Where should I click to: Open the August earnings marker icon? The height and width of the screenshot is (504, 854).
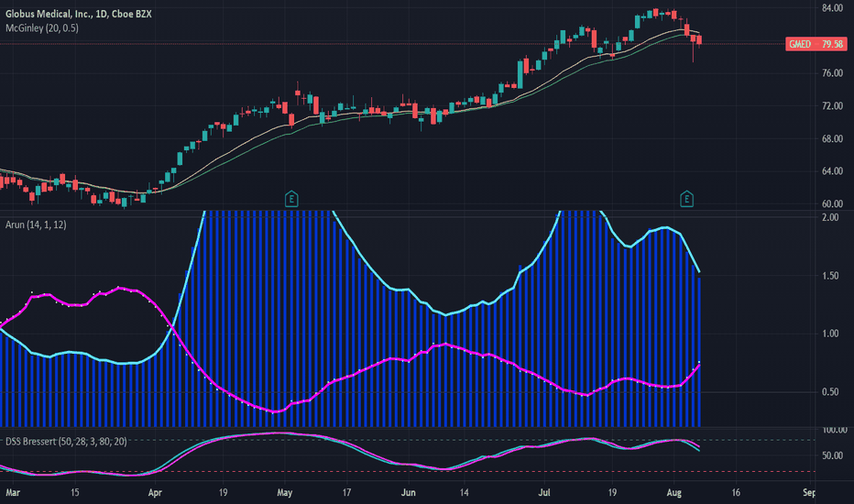click(686, 199)
